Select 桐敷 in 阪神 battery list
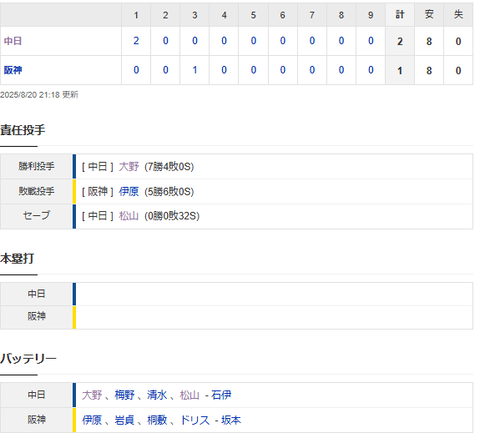480x433 pixels. coord(157,420)
